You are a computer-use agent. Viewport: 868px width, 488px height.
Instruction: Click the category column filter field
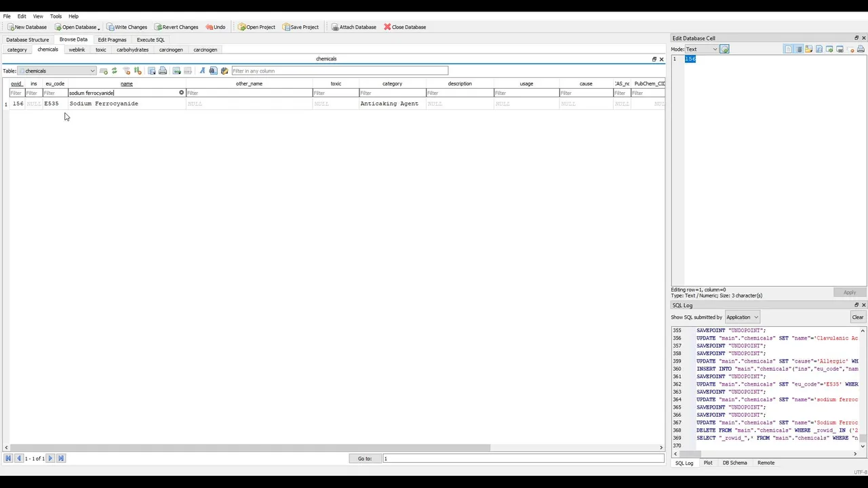392,93
